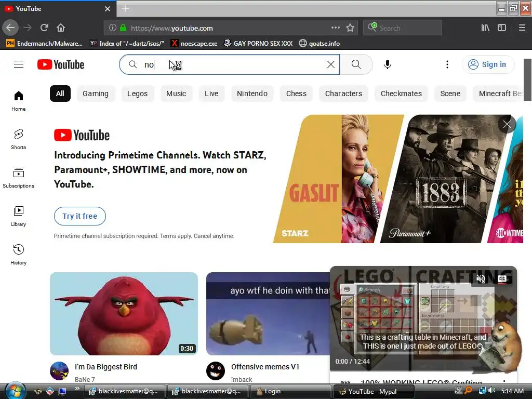Select the Live filter chip
The image size is (532, 399).
point(211,94)
